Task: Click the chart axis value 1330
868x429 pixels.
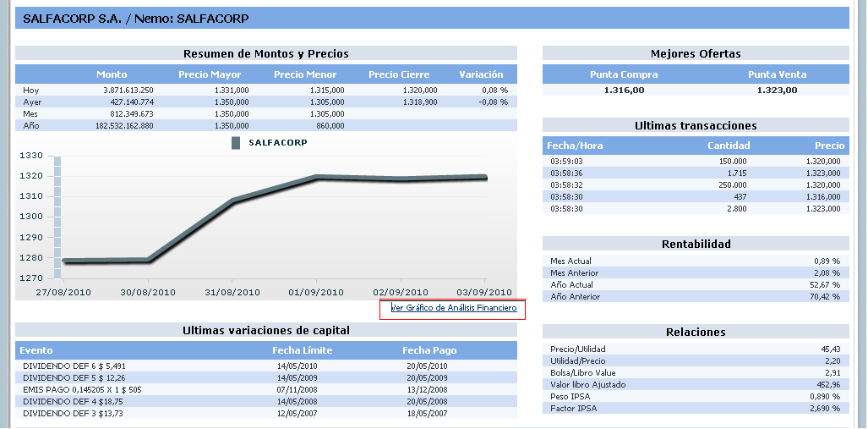Action: click(31, 156)
